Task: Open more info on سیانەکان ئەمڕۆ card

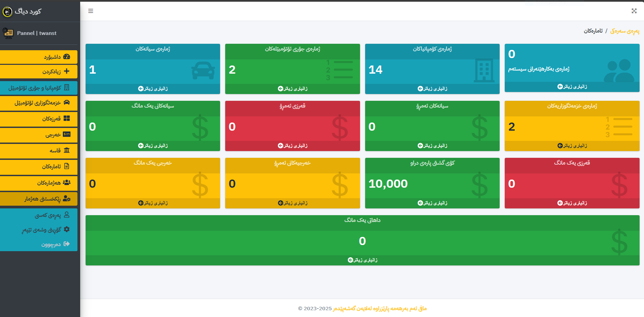Action: pyautogui.click(x=432, y=146)
